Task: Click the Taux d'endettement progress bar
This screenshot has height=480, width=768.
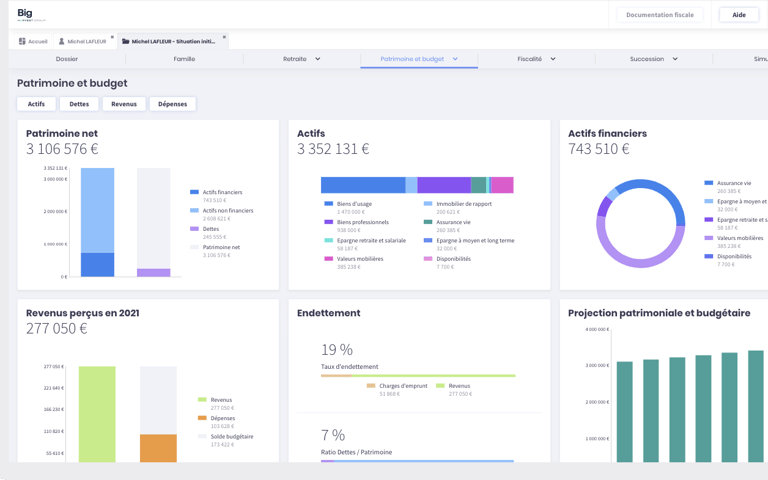Action: (418, 376)
